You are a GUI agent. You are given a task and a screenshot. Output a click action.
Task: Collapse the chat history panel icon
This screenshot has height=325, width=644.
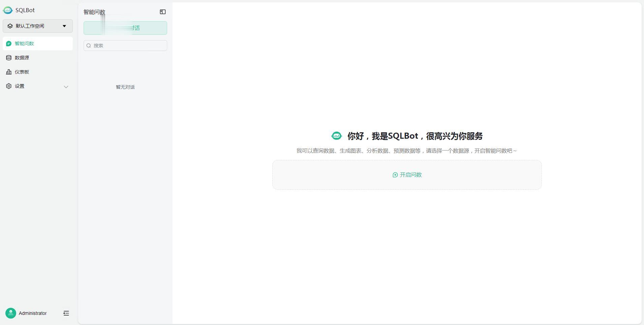(x=163, y=12)
